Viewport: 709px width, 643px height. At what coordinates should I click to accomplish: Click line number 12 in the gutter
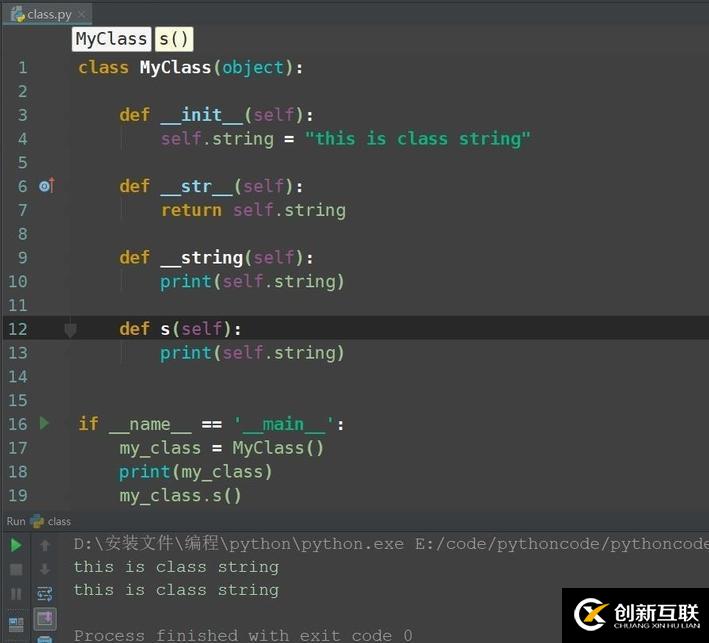[18, 329]
